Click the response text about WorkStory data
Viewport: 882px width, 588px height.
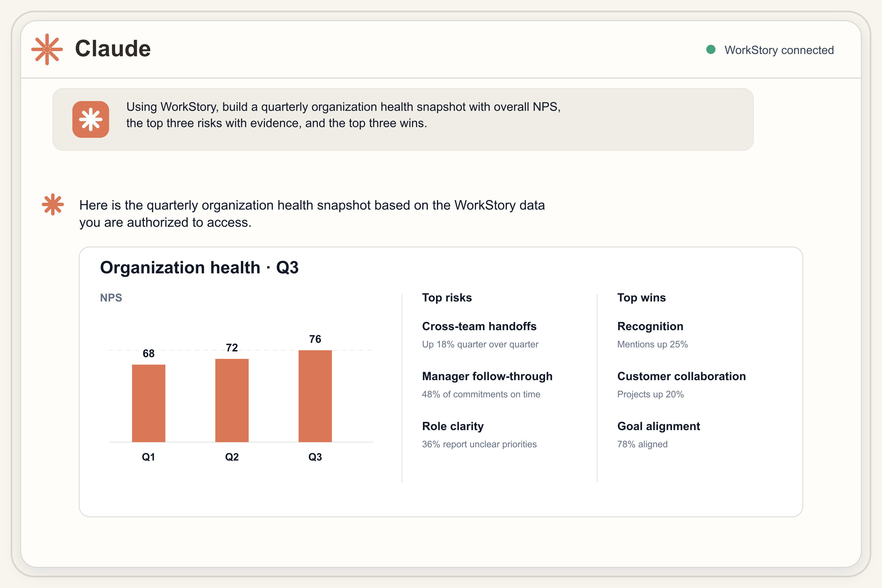pyautogui.click(x=312, y=214)
